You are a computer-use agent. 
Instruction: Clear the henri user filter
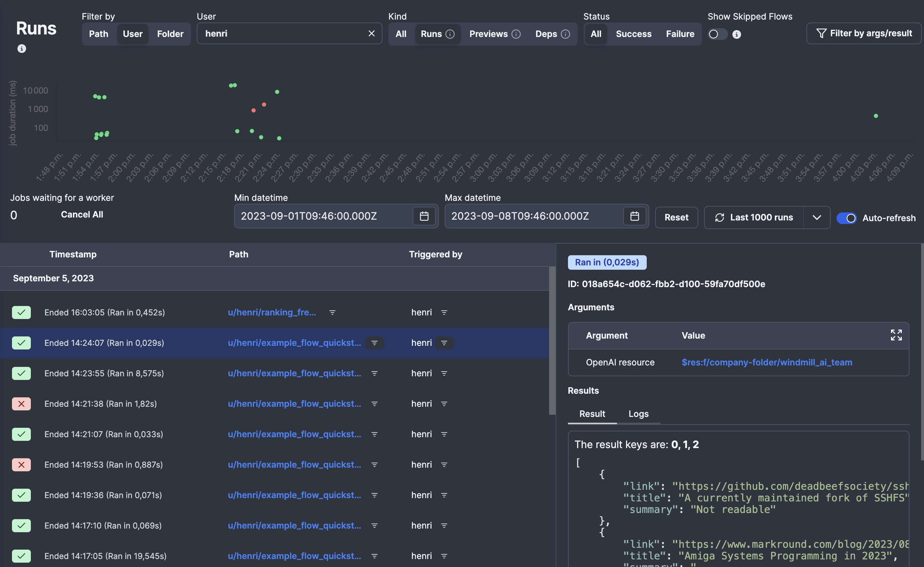371,34
